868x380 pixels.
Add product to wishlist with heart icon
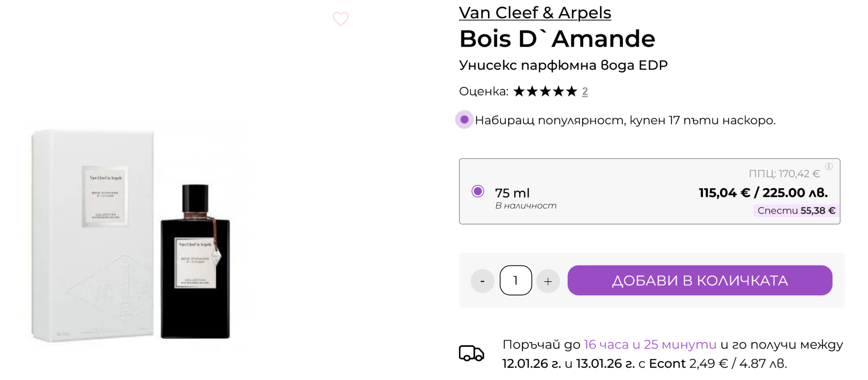[340, 19]
